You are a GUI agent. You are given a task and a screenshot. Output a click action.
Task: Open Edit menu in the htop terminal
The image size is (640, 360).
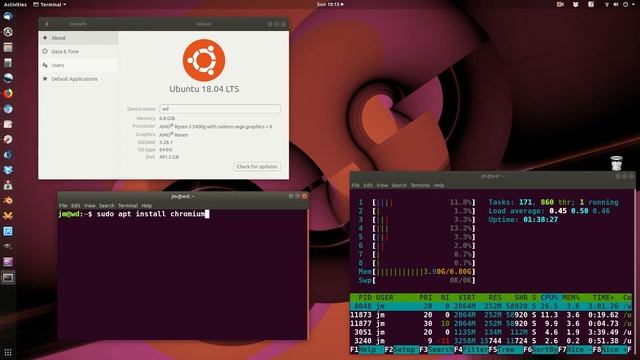click(368, 185)
